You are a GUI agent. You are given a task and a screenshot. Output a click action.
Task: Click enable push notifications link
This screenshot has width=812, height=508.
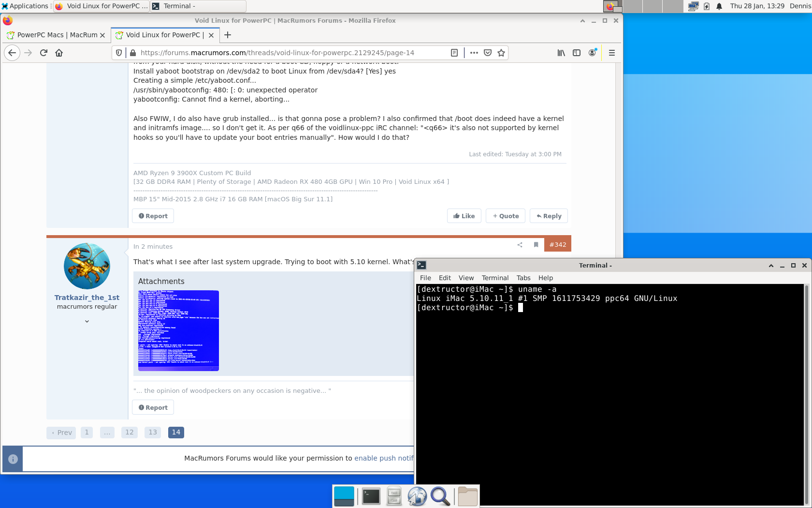(384, 458)
